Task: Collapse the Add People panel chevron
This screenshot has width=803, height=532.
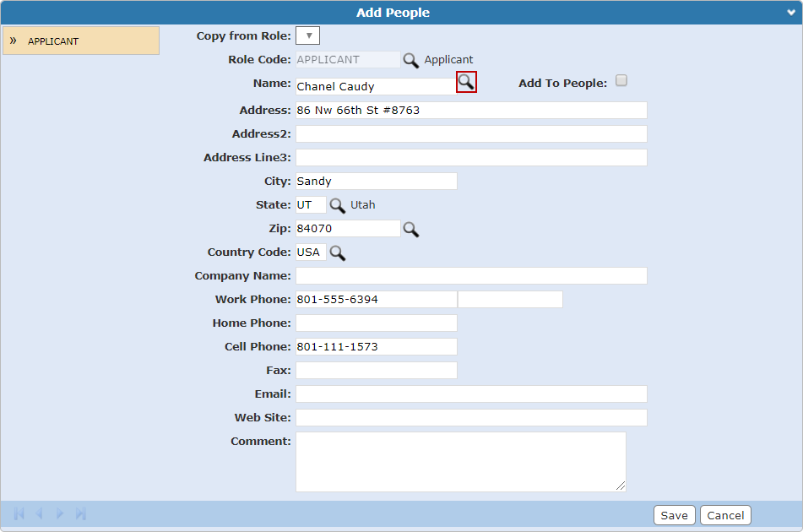Action: [x=790, y=12]
